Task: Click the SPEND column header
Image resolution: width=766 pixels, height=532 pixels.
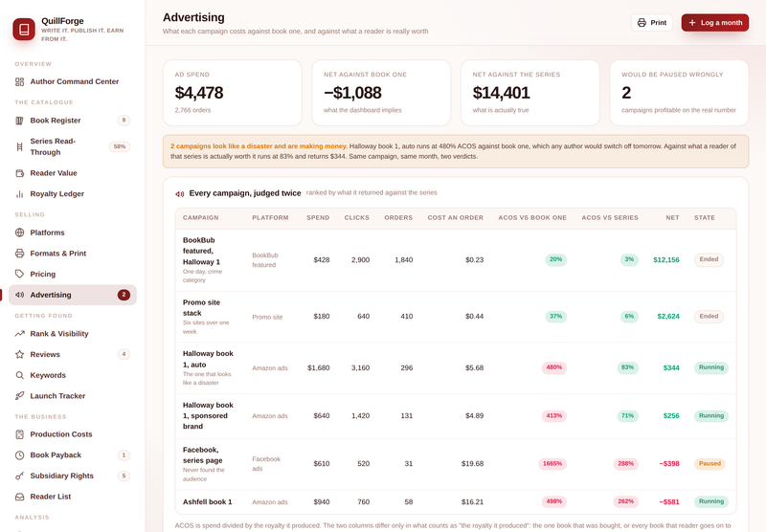Action: click(318, 218)
